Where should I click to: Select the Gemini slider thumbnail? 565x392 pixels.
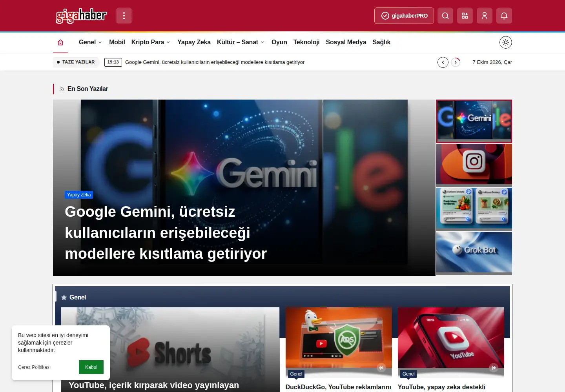pos(474,121)
